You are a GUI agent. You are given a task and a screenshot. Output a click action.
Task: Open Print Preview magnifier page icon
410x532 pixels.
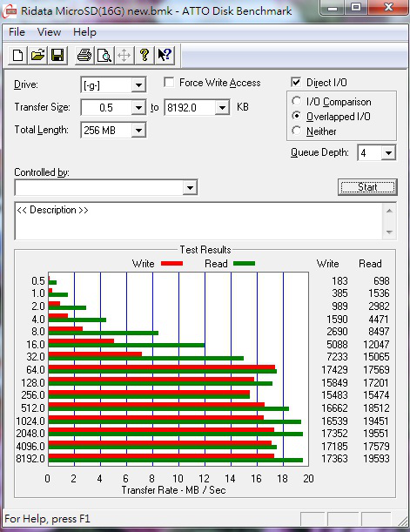click(104, 55)
